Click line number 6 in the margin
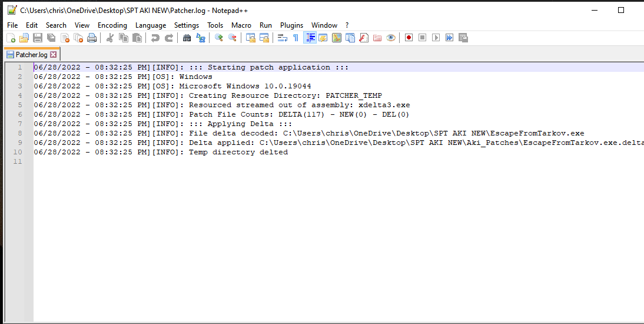 point(19,114)
